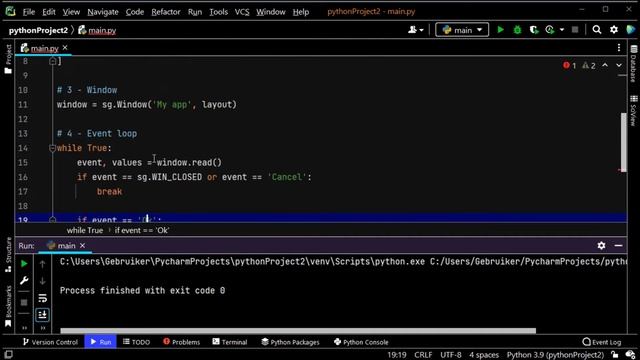Open the File menu

(x=29, y=12)
